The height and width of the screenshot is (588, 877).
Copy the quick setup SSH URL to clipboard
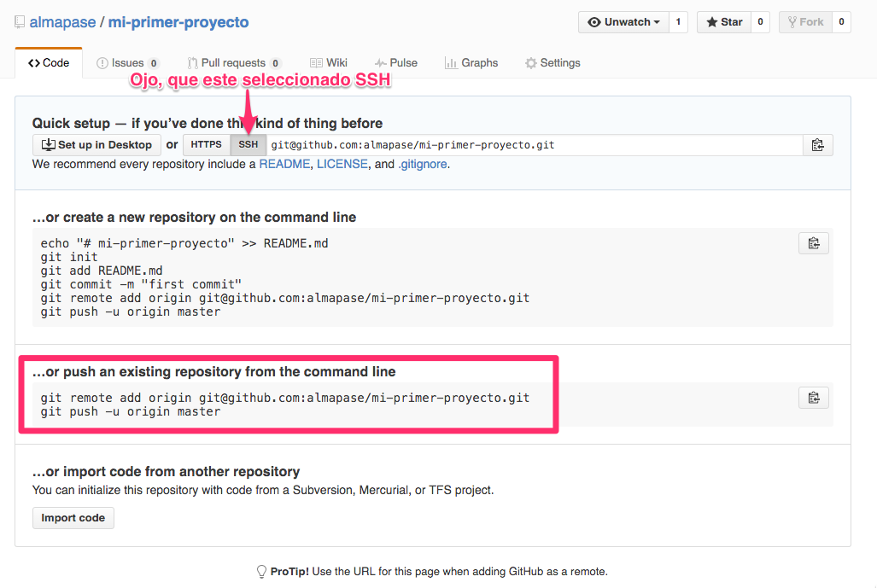pos(818,145)
